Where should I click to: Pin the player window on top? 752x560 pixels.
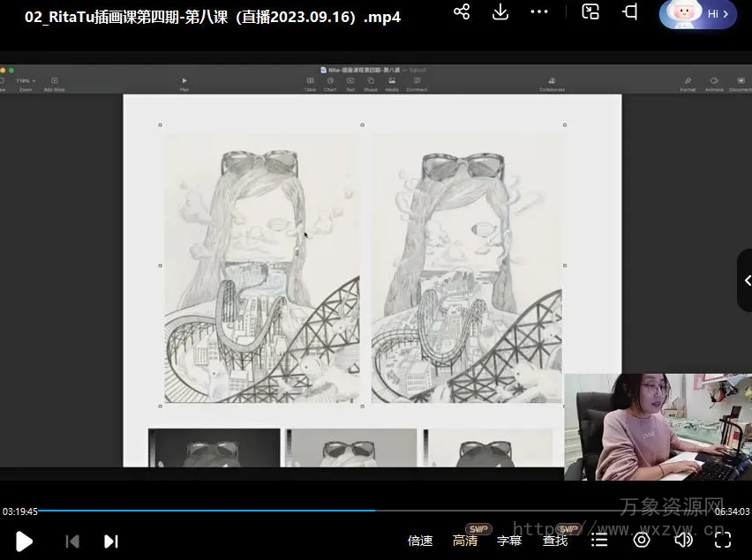coord(630,11)
